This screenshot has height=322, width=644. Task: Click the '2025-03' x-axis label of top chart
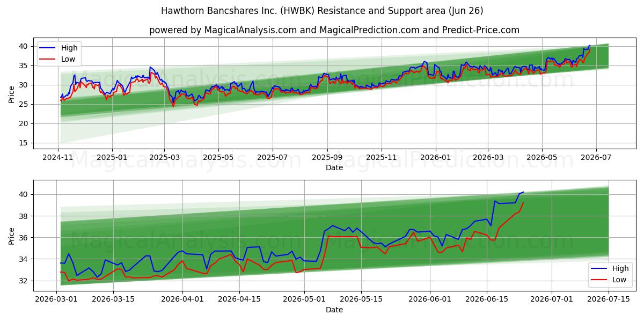click(164, 159)
